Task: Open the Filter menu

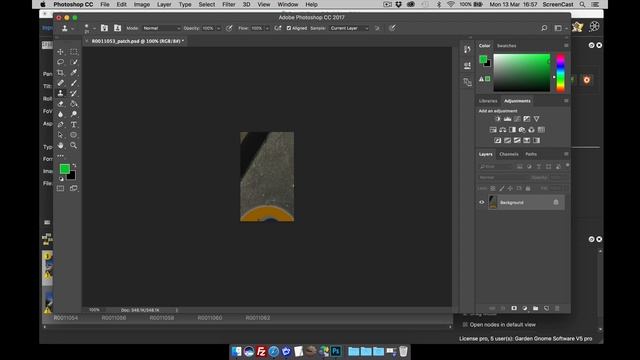Action: 229,4
